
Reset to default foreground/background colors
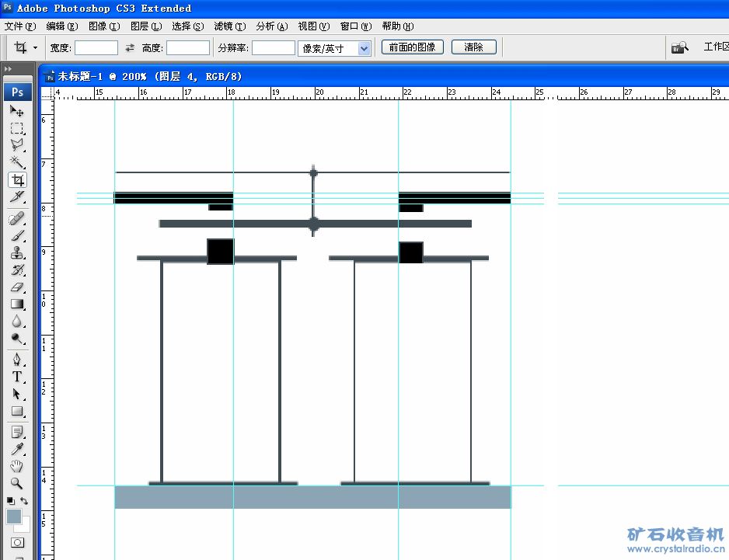click(10, 500)
